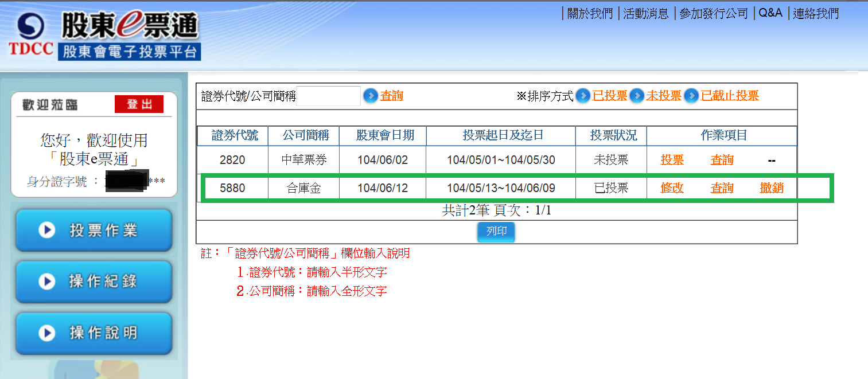The width and height of the screenshot is (868, 379).
Task: Click the arrow icon before 已截止投票 sort
Action: [691, 96]
